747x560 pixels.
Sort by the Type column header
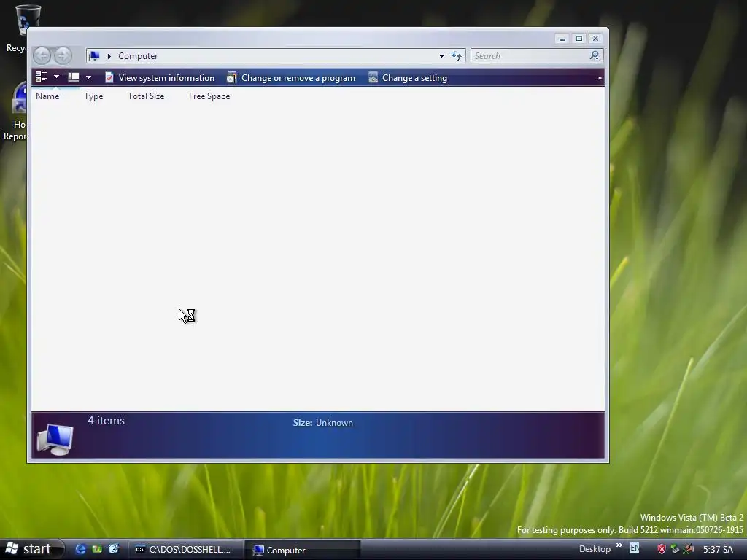[93, 96]
